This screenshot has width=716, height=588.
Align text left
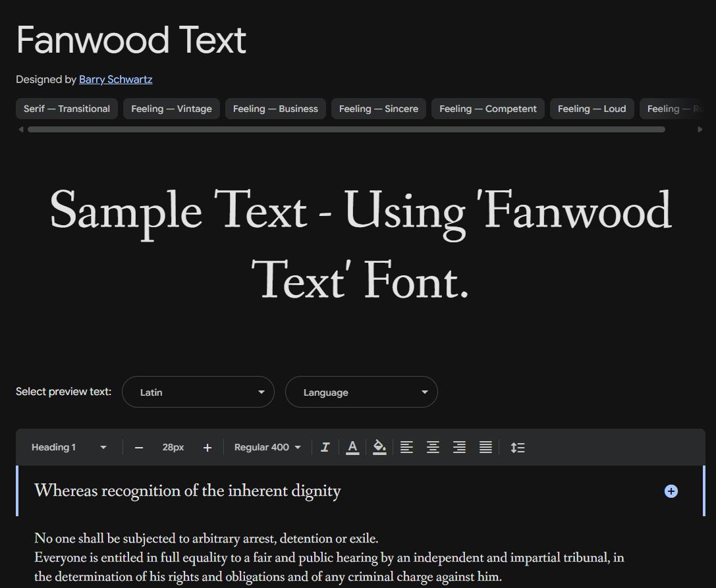[406, 447]
